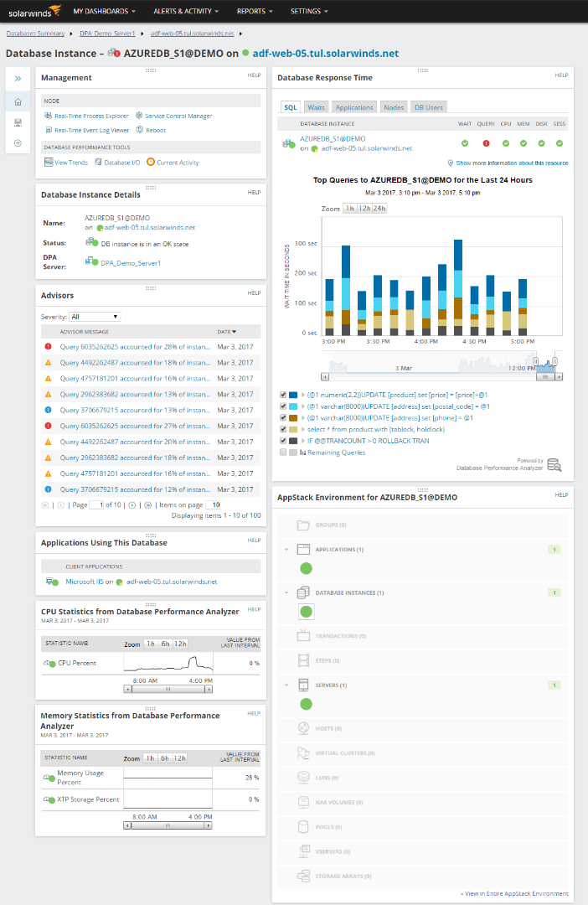This screenshot has height=905, width=588.
Task: Open the Severity dropdown in Advisors
Action: [x=95, y=317]
